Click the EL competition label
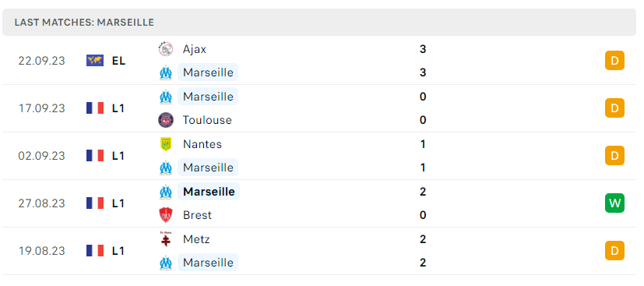This screenshot has width=644, height=286. point(118,61)
